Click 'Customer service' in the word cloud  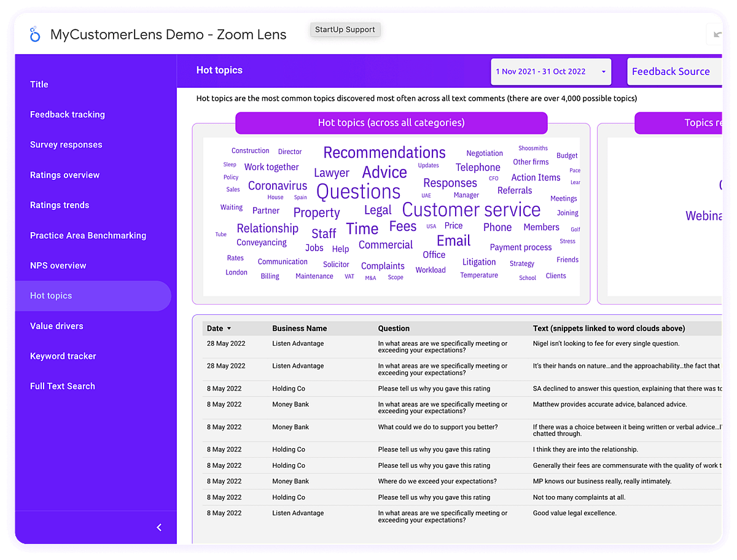tap(471, 210)
